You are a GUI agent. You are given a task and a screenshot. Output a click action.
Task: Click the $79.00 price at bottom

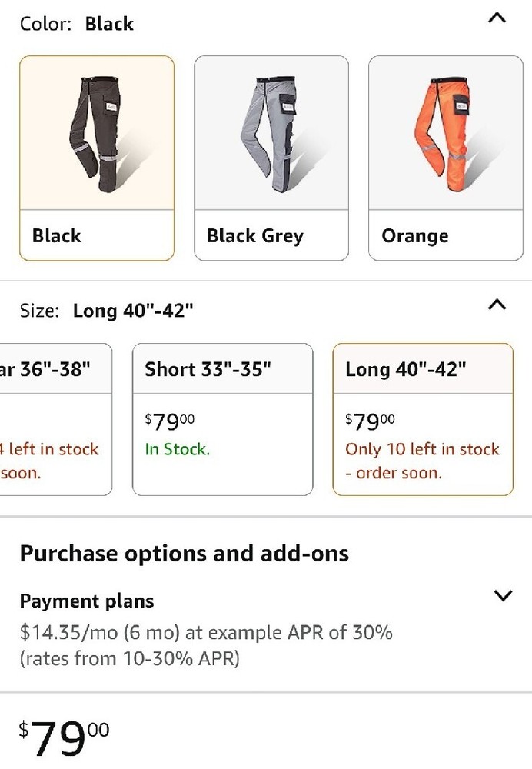point(65,738)
